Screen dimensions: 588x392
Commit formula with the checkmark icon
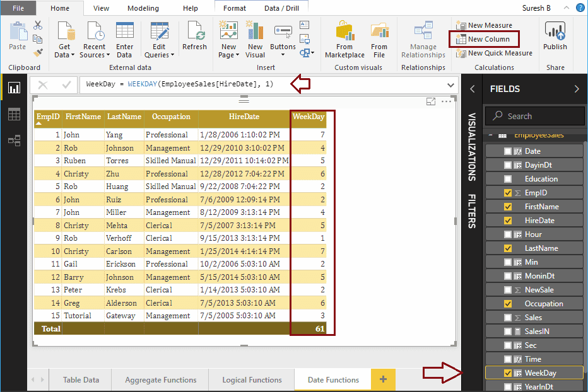66,84
